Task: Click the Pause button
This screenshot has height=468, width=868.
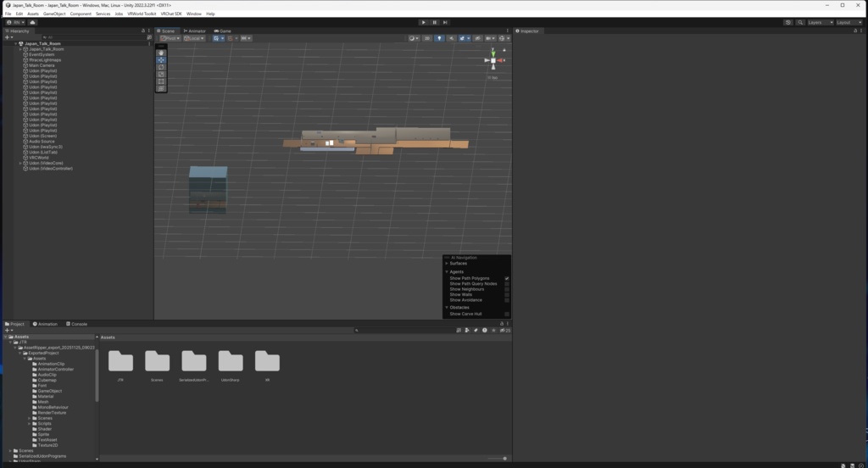Action: (435, 23)
